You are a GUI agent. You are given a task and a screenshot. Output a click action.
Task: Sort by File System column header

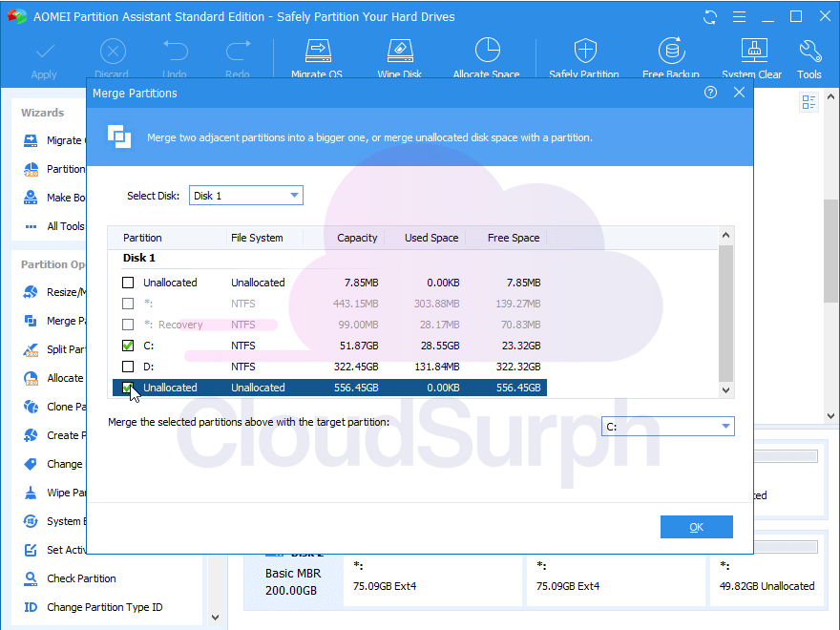(x=257, y=238)
